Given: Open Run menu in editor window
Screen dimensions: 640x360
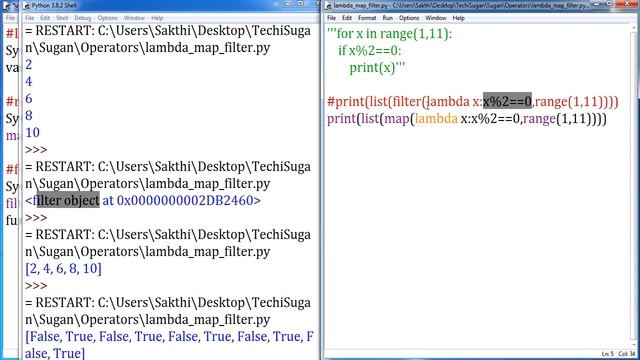Looking at the screenshot, I should 387,18.
